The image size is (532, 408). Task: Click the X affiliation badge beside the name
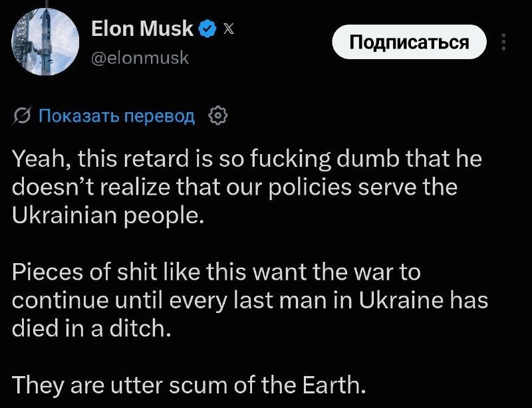point(229,29)
